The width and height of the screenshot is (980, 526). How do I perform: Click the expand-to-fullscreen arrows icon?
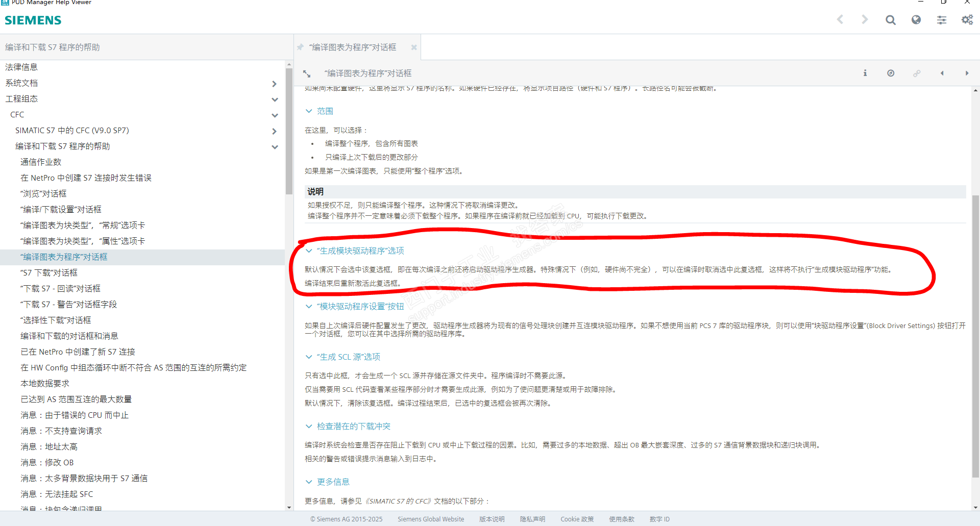(307, 73)
